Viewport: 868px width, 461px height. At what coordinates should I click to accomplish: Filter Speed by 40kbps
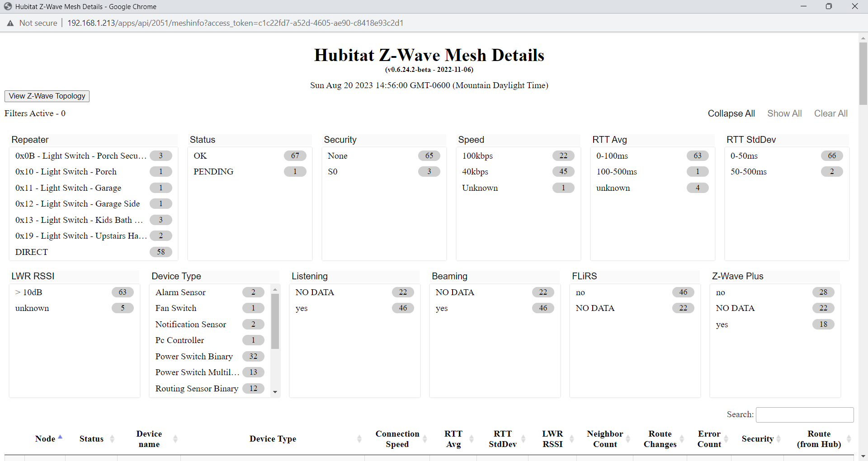[518, 172]
